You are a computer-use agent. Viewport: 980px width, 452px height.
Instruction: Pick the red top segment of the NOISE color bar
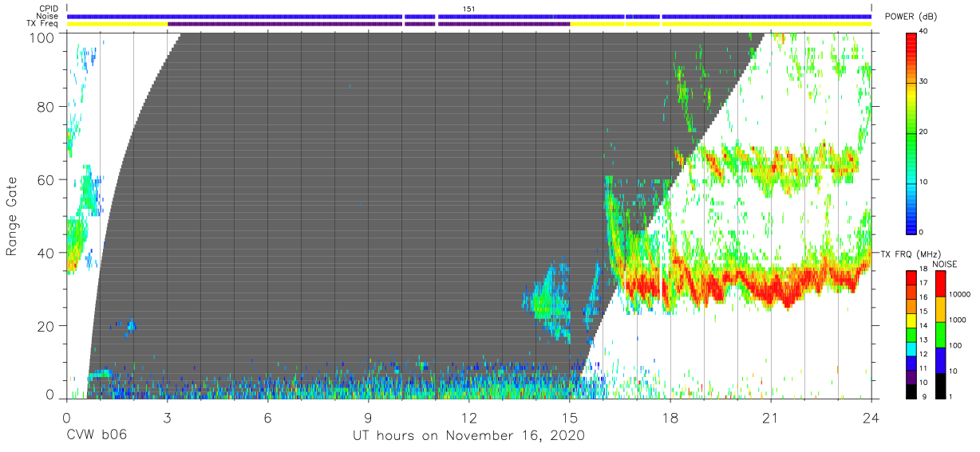coord(941,284)
